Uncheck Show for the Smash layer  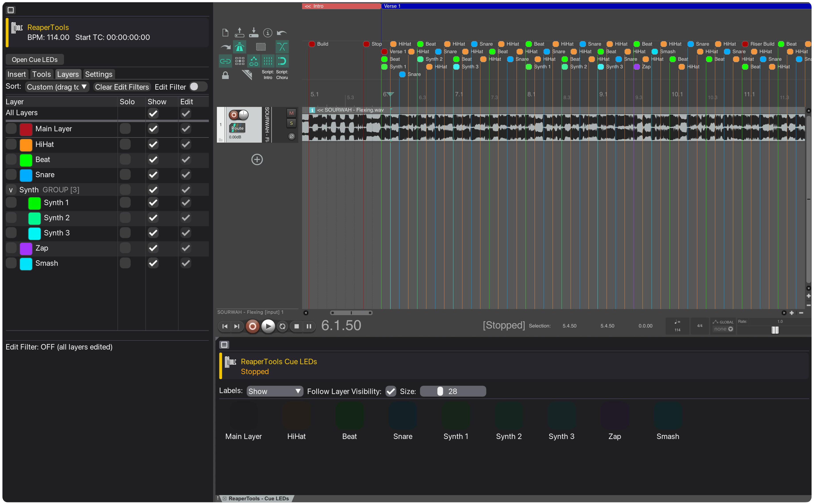pyautogui.click(x=153, y=263)
